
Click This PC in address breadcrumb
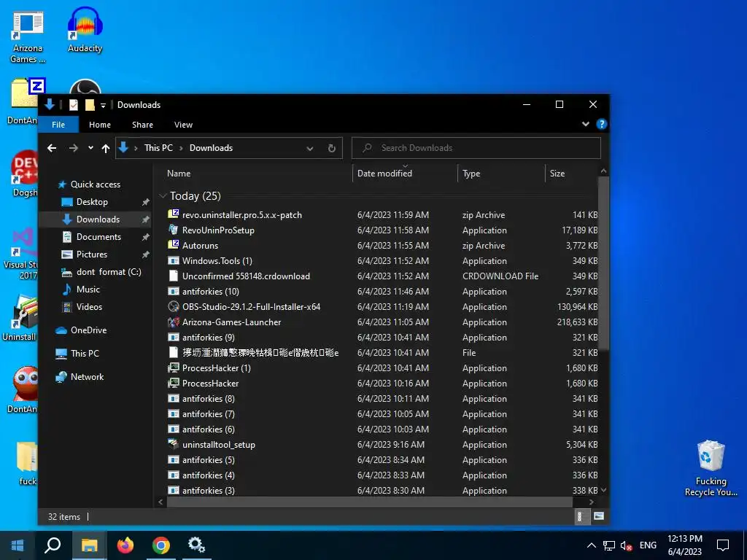point(158,148)
